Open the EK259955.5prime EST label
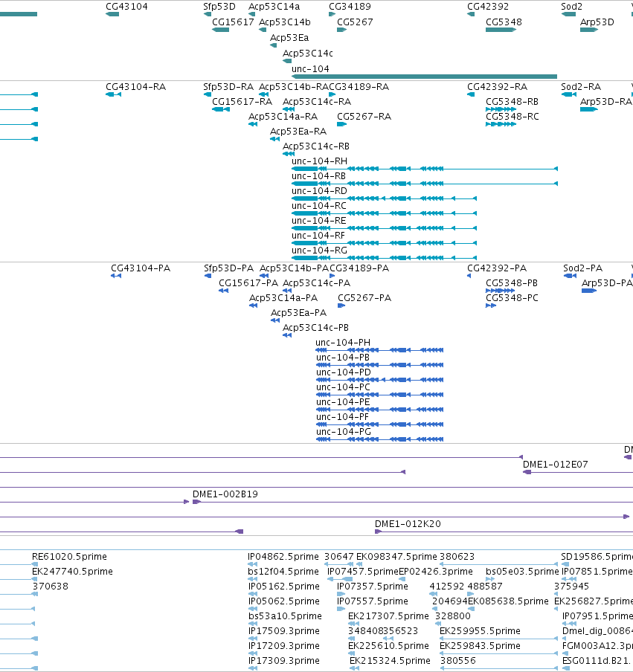This screenshot has width=633, height=672. pyautogui.click(x=480, y=631)
